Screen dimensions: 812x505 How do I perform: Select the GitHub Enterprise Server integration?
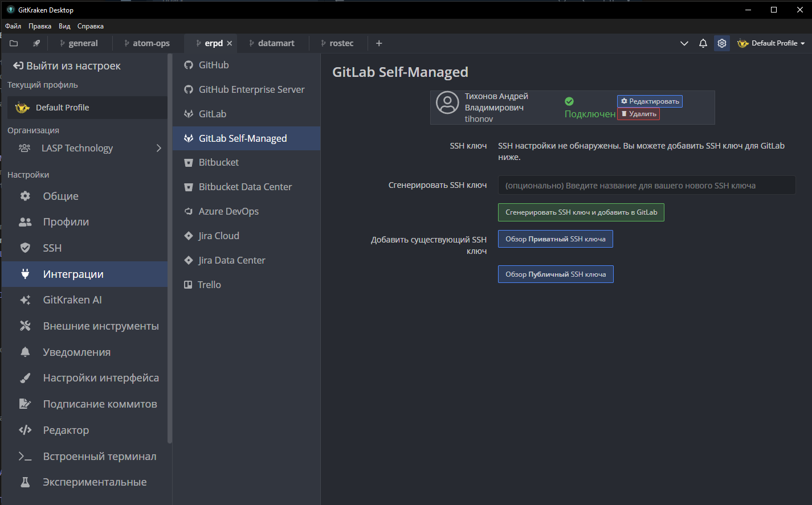246,89
